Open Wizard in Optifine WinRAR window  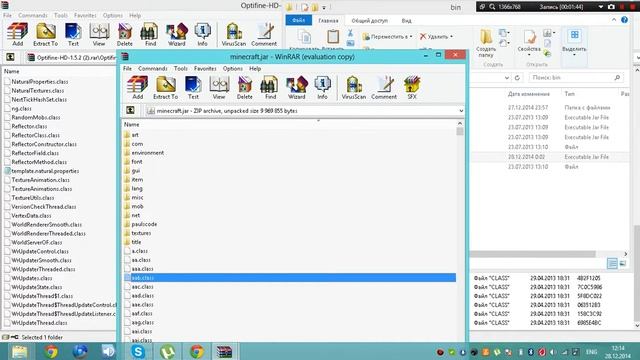click(176, 34)
